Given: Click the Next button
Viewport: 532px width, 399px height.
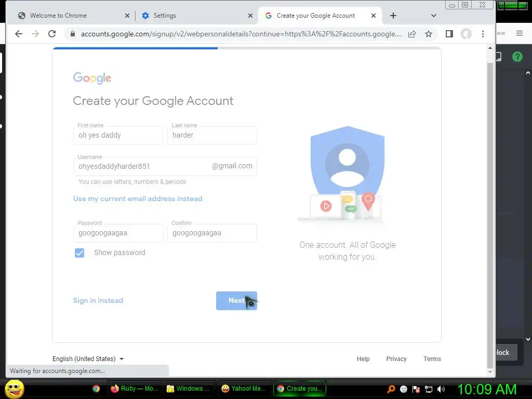Looking at the screenshot, I should 236,301.
